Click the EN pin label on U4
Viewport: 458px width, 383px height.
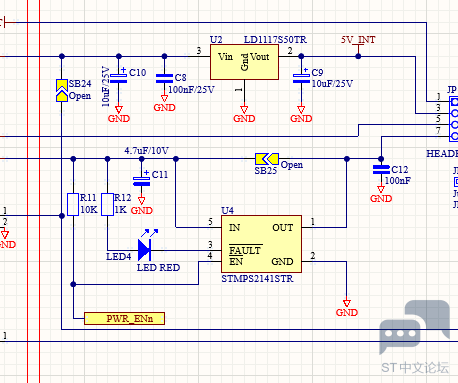[236, 262]
